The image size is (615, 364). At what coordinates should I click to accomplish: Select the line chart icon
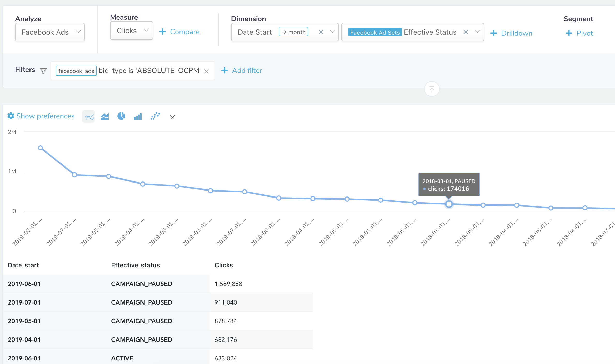(89, 117)
